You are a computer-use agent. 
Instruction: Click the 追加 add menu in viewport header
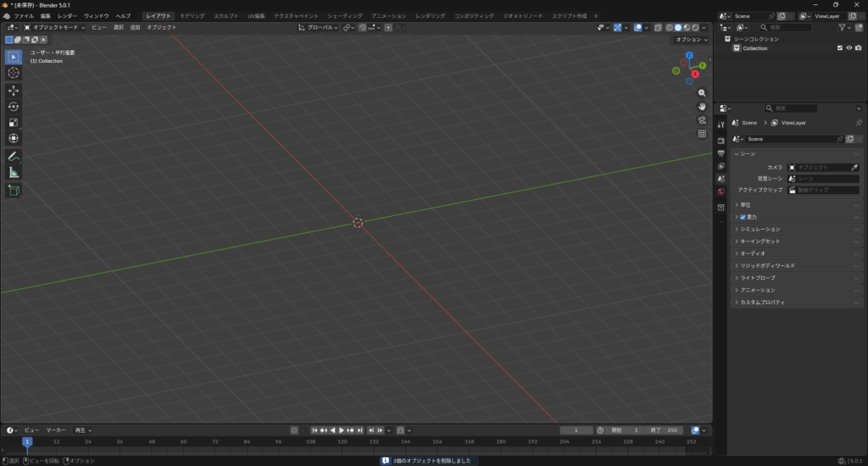tap(135, 27)
